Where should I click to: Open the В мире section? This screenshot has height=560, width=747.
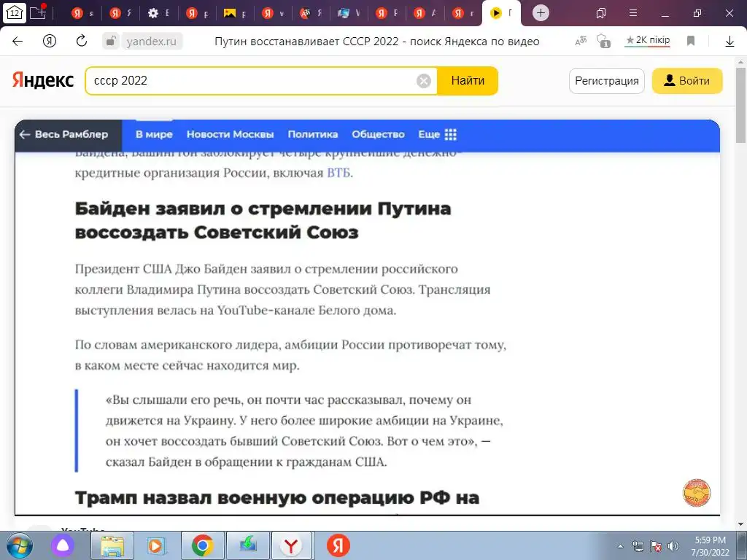click(154, 135)
